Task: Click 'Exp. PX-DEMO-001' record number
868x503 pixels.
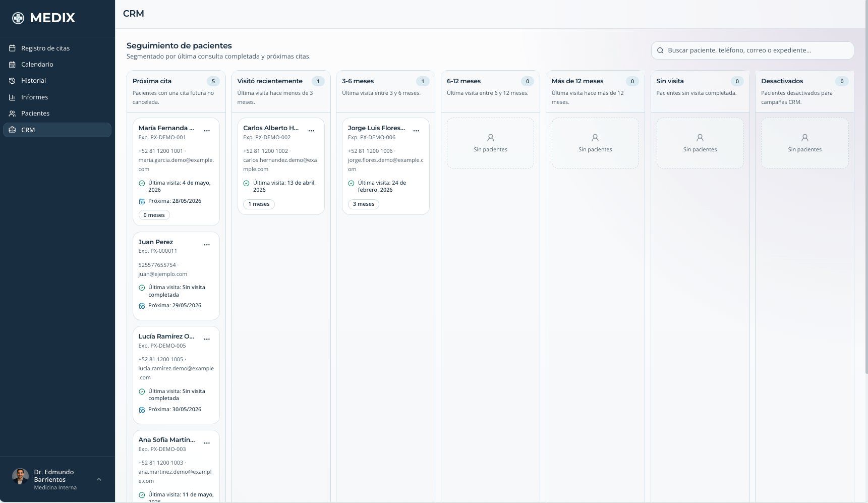Action: (x=162, y=137)
